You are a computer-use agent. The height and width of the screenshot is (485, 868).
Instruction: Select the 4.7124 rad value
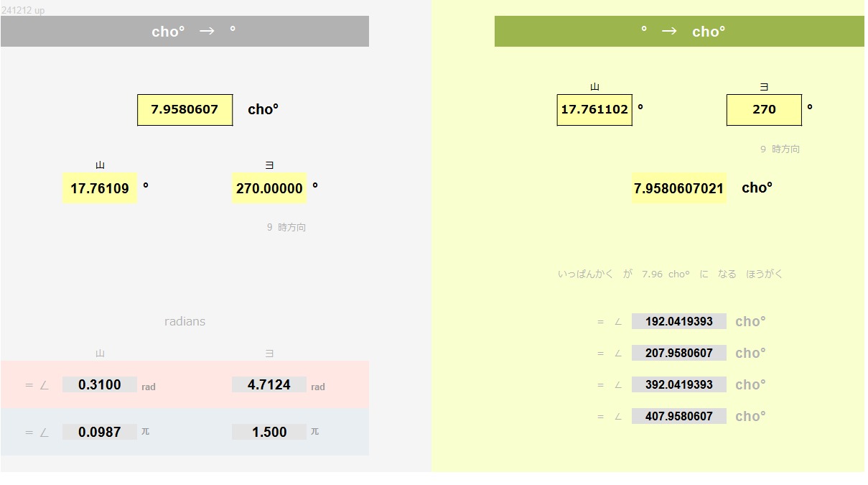pos(269,385)
